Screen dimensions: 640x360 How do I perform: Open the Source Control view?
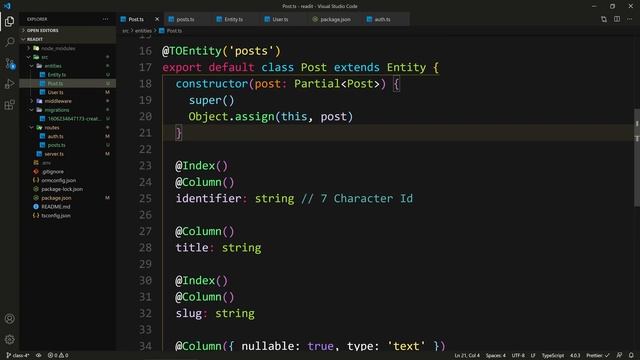click(9, 63)
